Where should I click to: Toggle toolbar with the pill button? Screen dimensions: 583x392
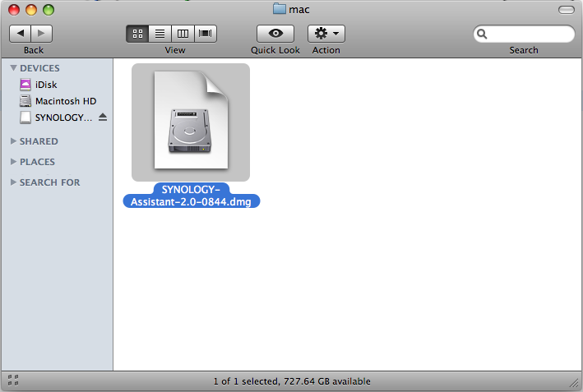pos(567,10)
